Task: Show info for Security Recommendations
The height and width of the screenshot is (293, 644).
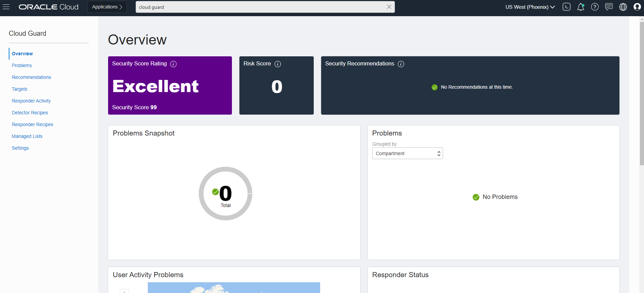Action: tap(401, 64)
